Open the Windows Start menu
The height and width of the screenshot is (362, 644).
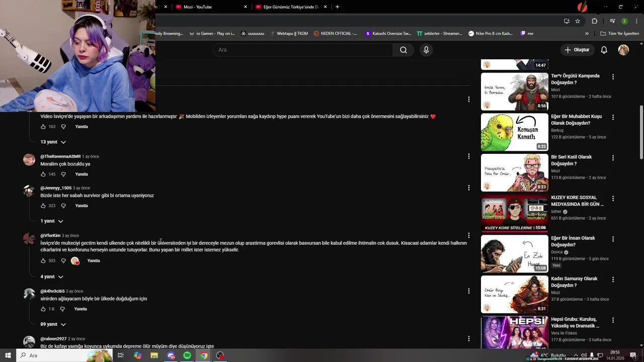(8, 355)
